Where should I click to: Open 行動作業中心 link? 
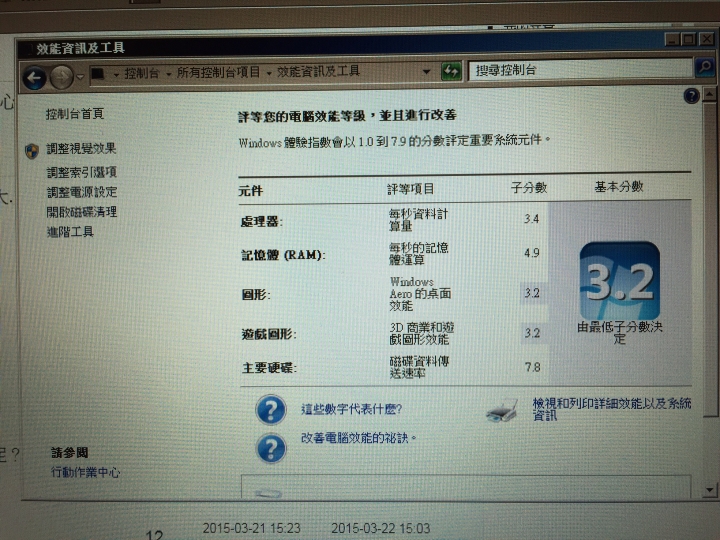[x=85, y=472]
